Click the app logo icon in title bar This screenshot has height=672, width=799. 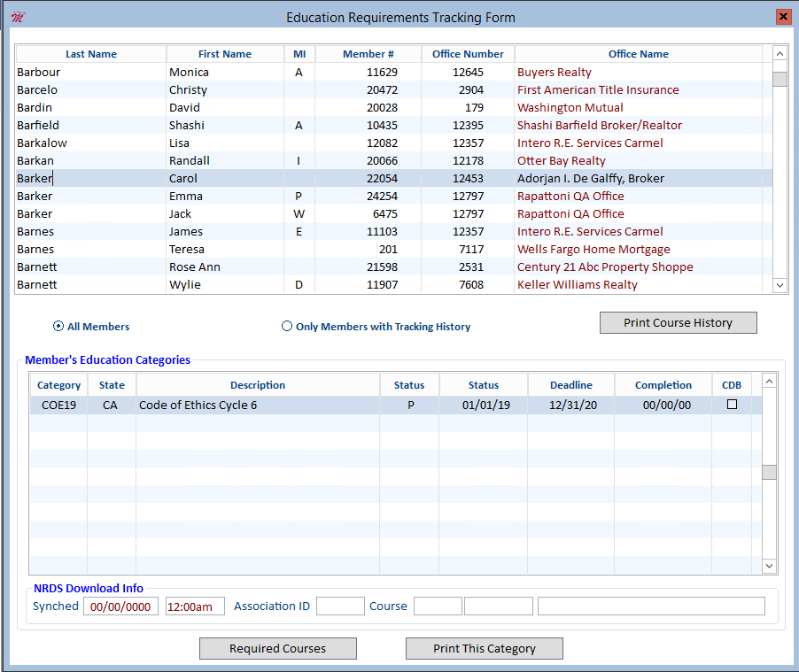pyautogui.click(x=18, y=18)
